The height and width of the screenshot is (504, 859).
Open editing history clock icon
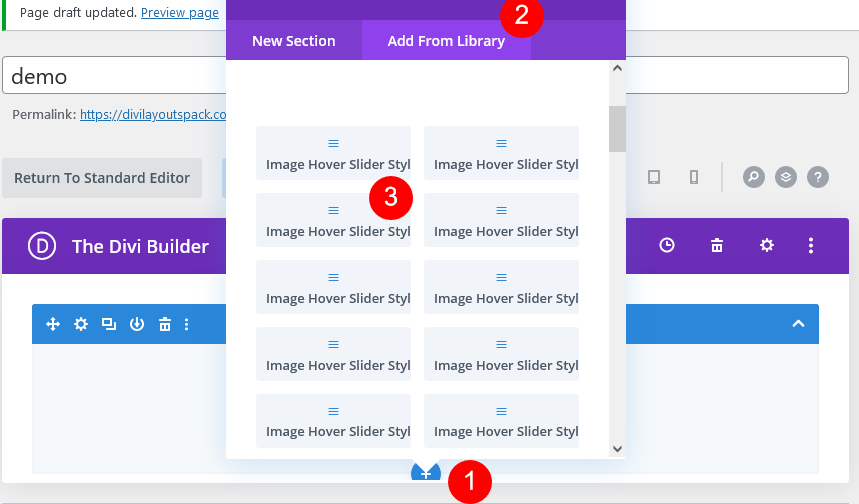(667, 245)
